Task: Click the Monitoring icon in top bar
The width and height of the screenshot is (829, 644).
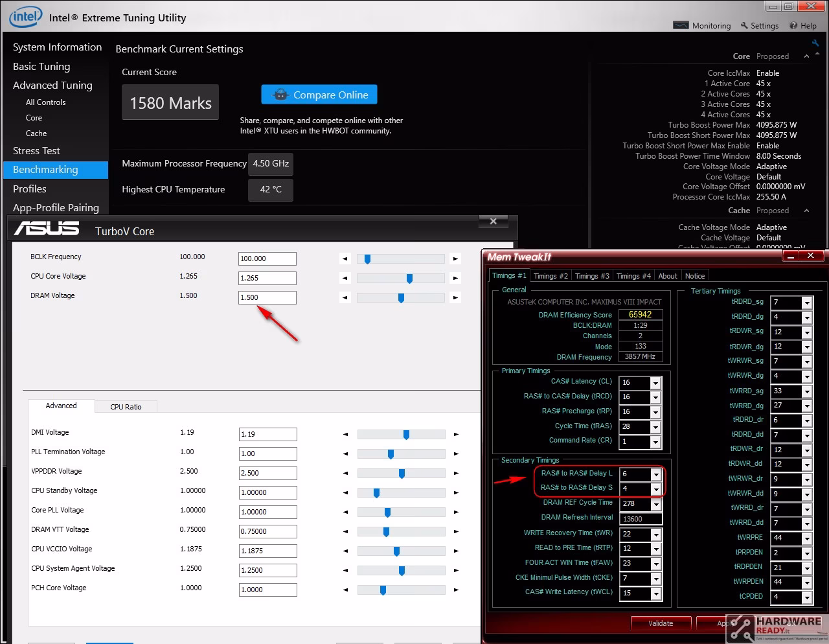Action: tap(681, 25)
